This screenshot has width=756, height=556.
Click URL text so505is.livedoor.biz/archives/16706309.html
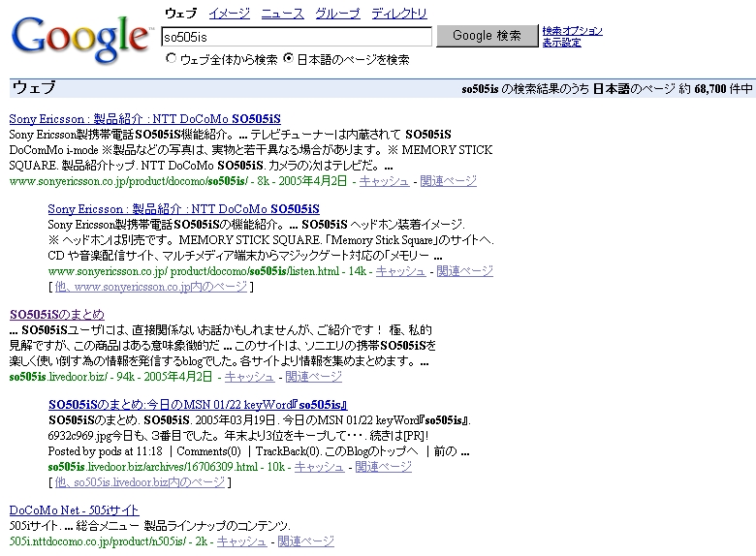[153, 467]
